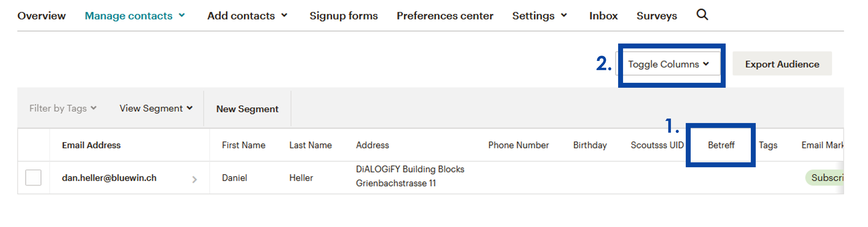
Task: Open the dan.heller@bluewin.ch contact link
Action: 109,178
